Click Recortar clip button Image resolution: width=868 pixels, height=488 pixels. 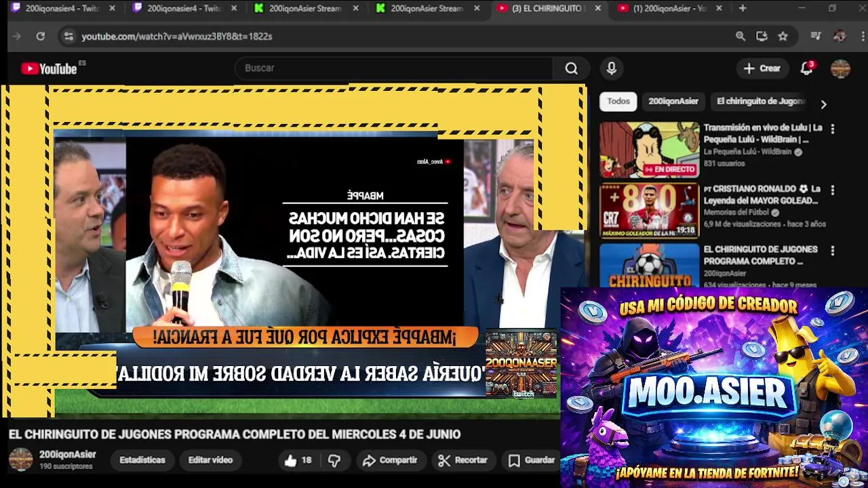pos(463,460)
